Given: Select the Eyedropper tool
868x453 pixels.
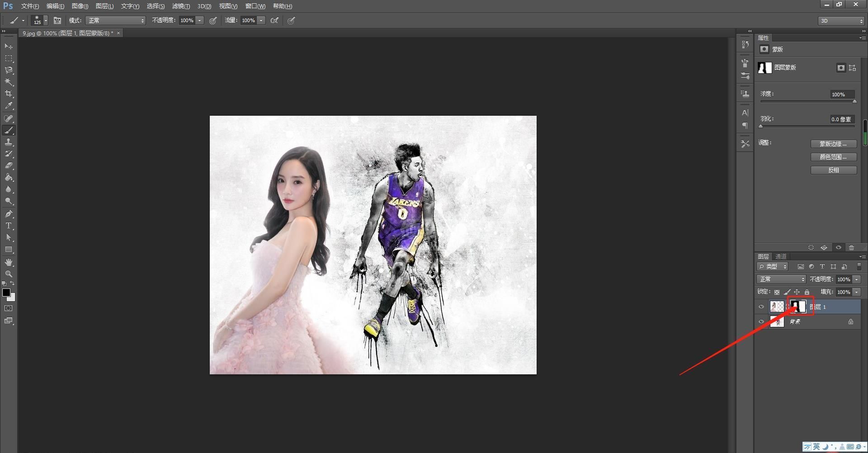Looking at the screenshot, I should point(9,106).
